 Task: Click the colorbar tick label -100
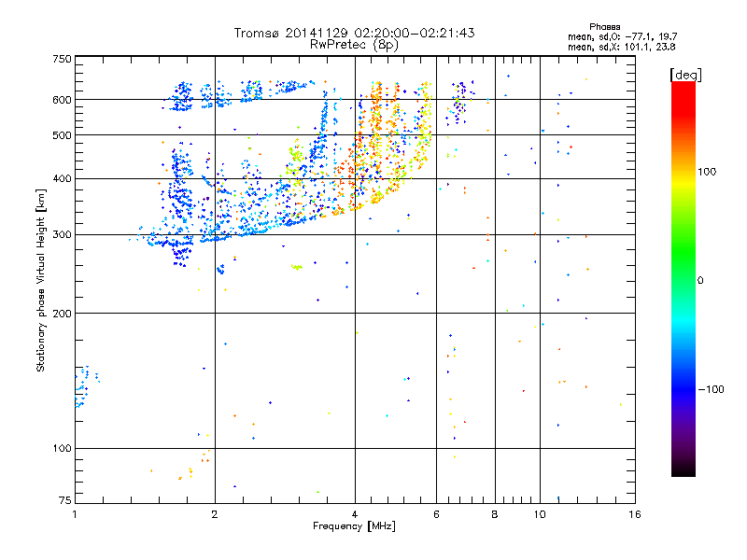713,389
